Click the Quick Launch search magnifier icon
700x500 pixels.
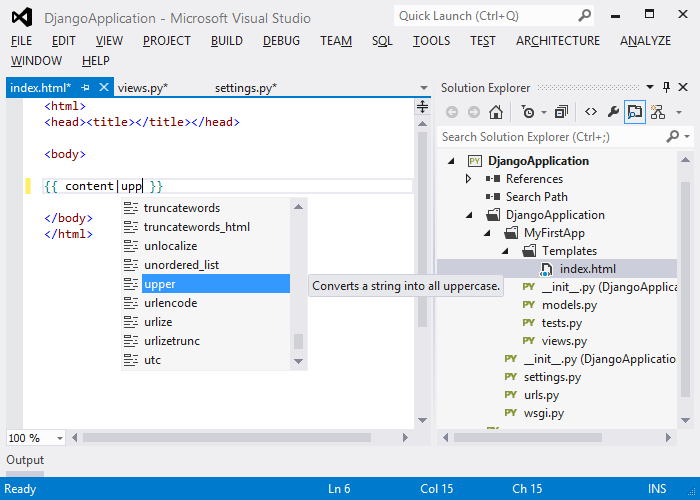click(x=584, y=16)
